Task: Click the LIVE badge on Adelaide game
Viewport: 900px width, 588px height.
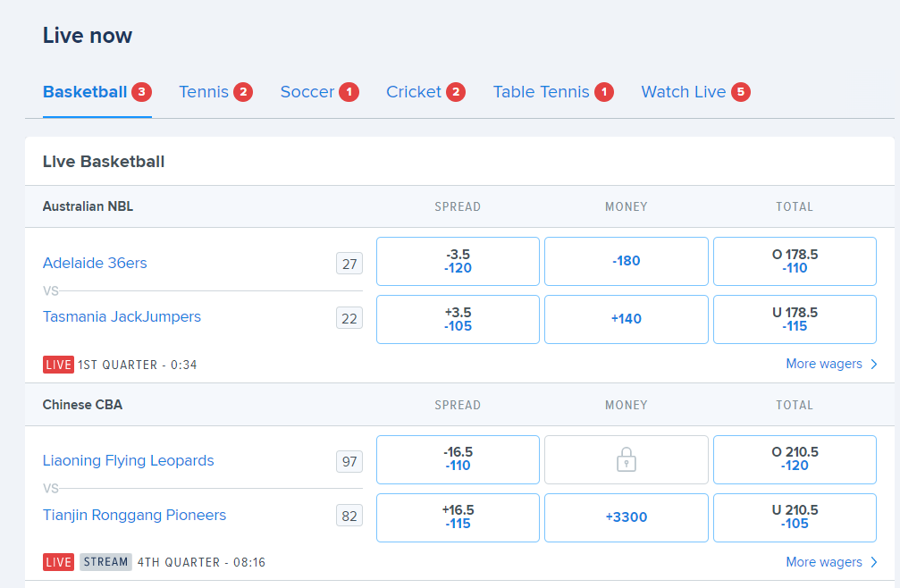Action: (59, 365)
